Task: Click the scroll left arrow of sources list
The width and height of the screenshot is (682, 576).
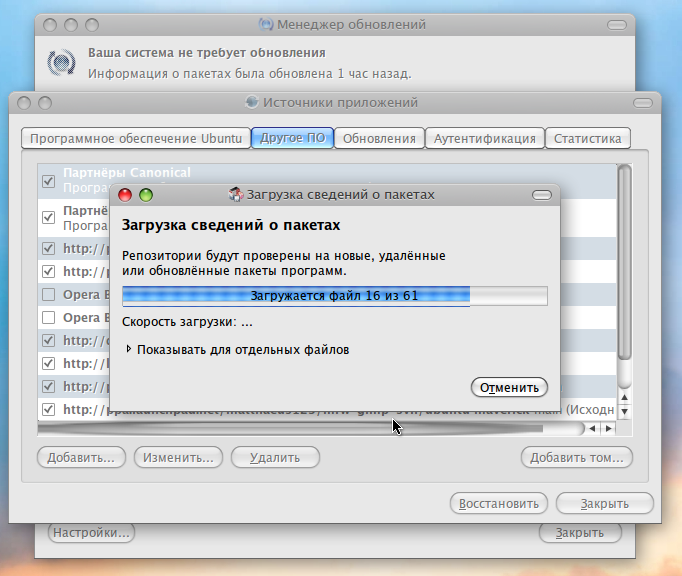Action: pos(592,429)
